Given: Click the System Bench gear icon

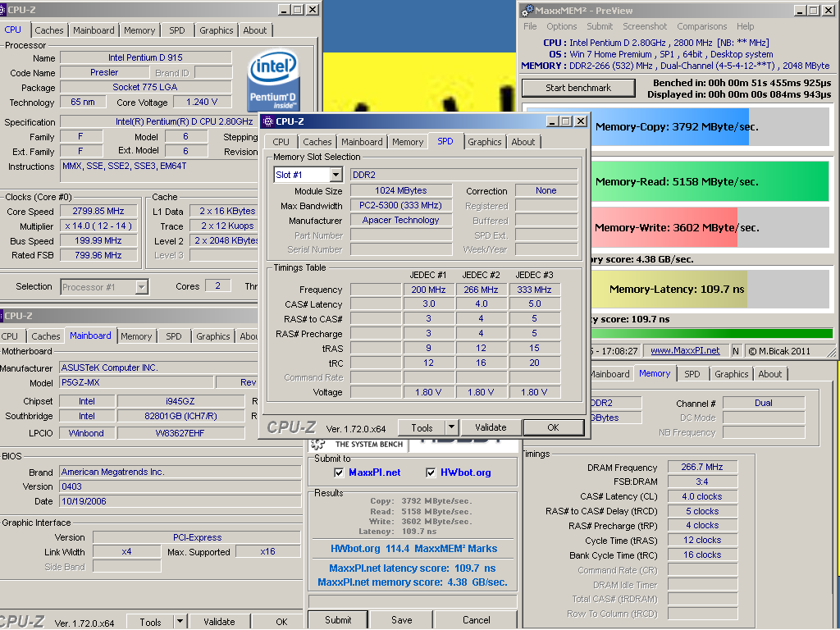Looking at the screenshot, I should pyautogui.click(x=318, y=444).
